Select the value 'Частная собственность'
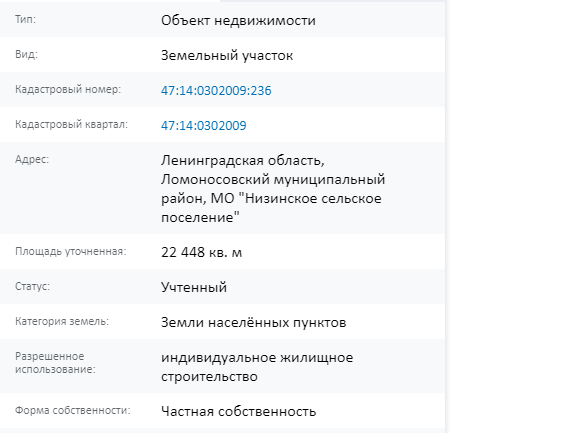This screenshot has height=433, width=581. pyautogui.click(x=238, y=412)
